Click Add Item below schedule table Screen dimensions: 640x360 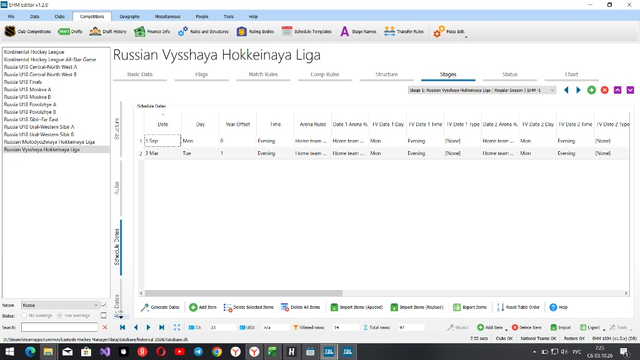[203, 307]
